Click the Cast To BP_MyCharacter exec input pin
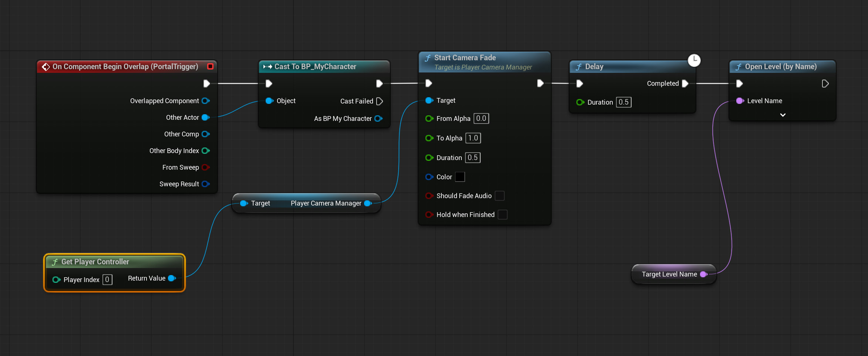This screenshot has height=356, width=868. tap(269, 84)
